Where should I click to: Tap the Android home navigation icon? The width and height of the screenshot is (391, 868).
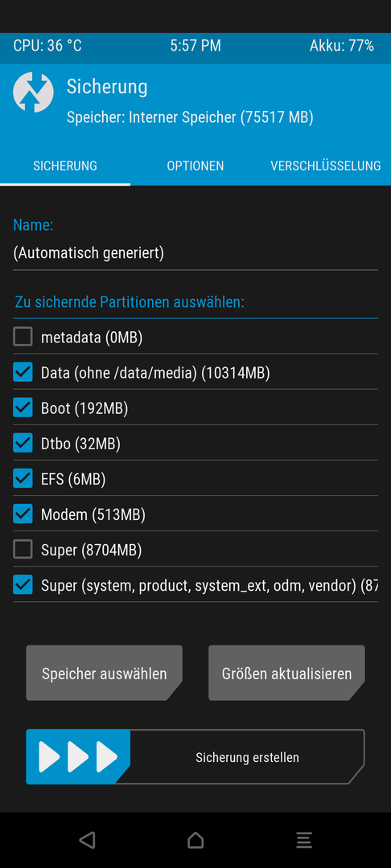pyautogui.click(x=195, y=840)
